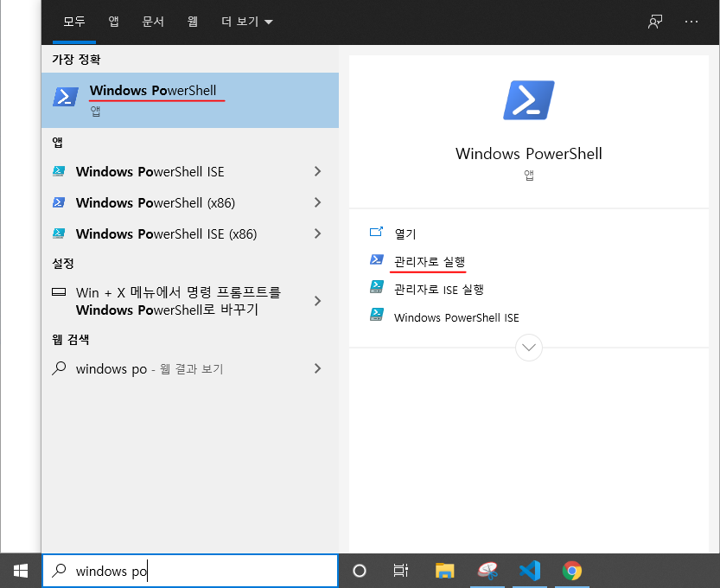Expand the windows po web search arrow
The image size is (720, 588).
[318, 368]
